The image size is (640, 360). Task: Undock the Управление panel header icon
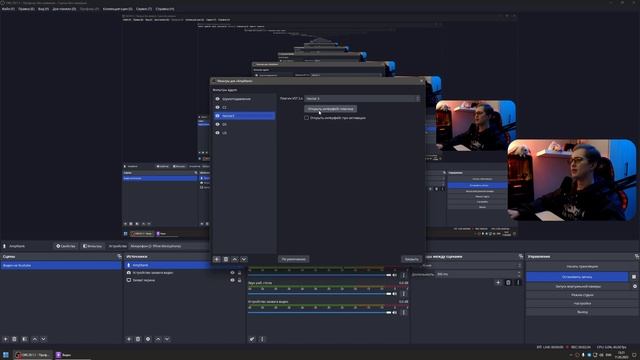click(x=637, y=256)
